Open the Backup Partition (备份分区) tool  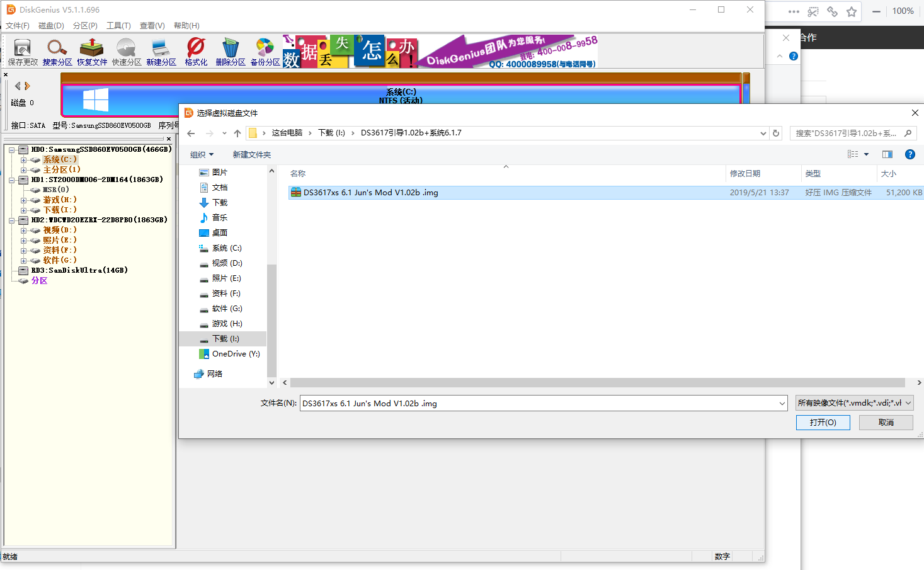pos(265,51)
